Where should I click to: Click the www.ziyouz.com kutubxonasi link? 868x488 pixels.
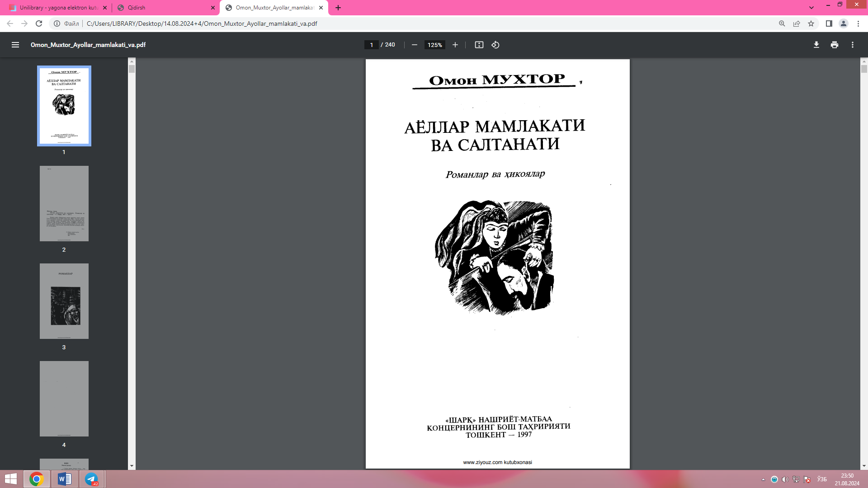tap(497, 462)
